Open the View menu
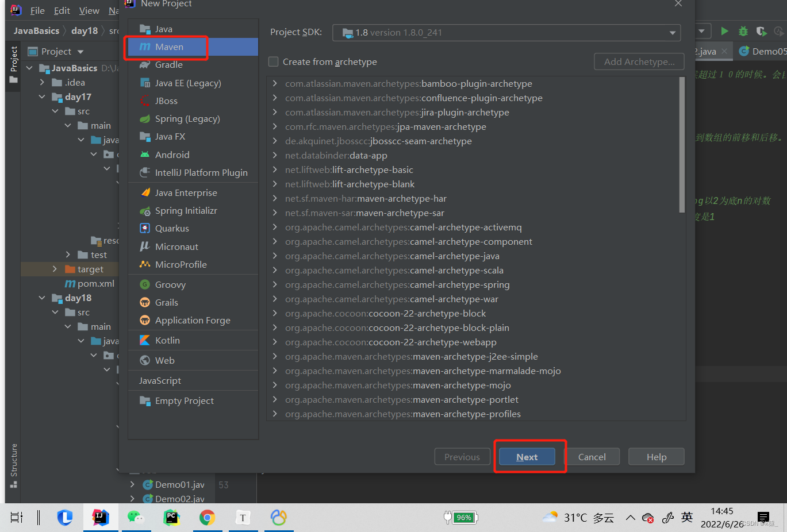The image size is (787, 532). 89,10
